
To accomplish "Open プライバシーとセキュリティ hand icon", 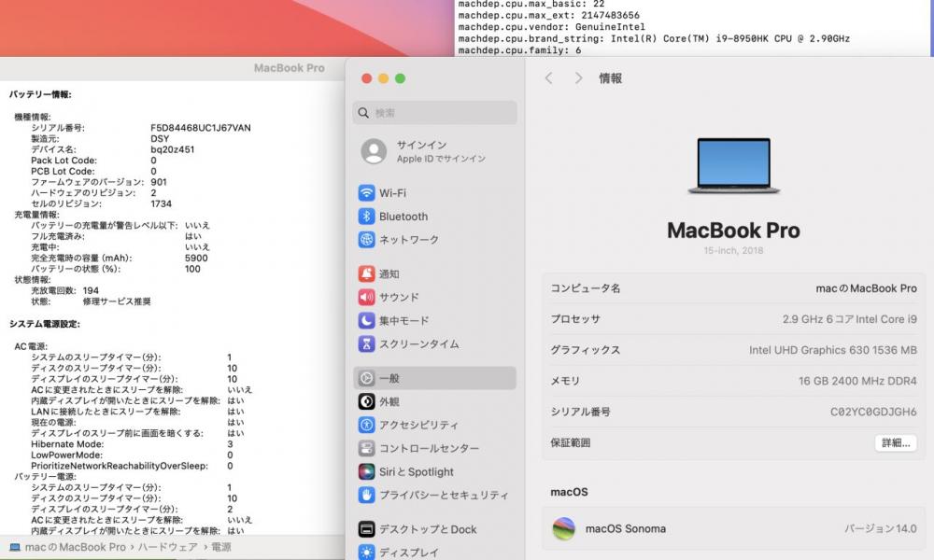I will click(x=366, y=495).
